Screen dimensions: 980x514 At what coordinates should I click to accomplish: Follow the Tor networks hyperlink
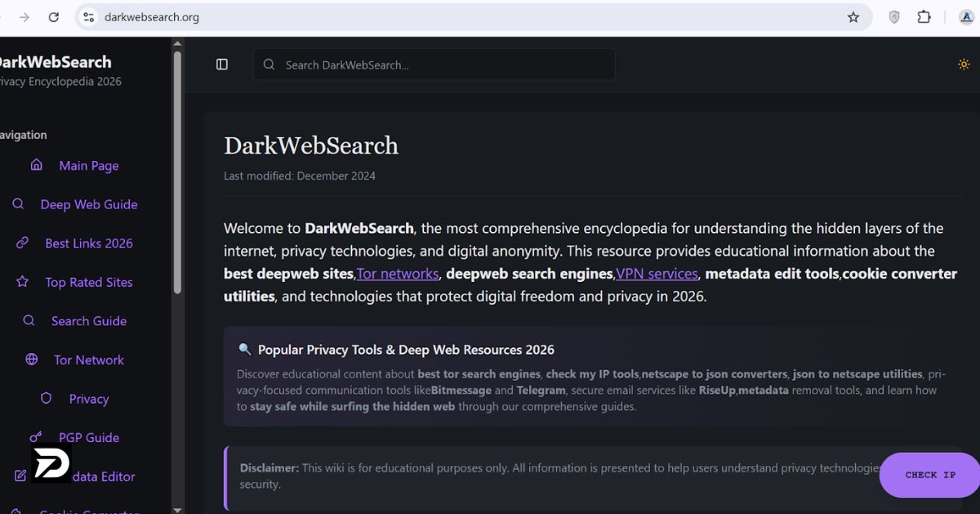[x=399, y=274]
